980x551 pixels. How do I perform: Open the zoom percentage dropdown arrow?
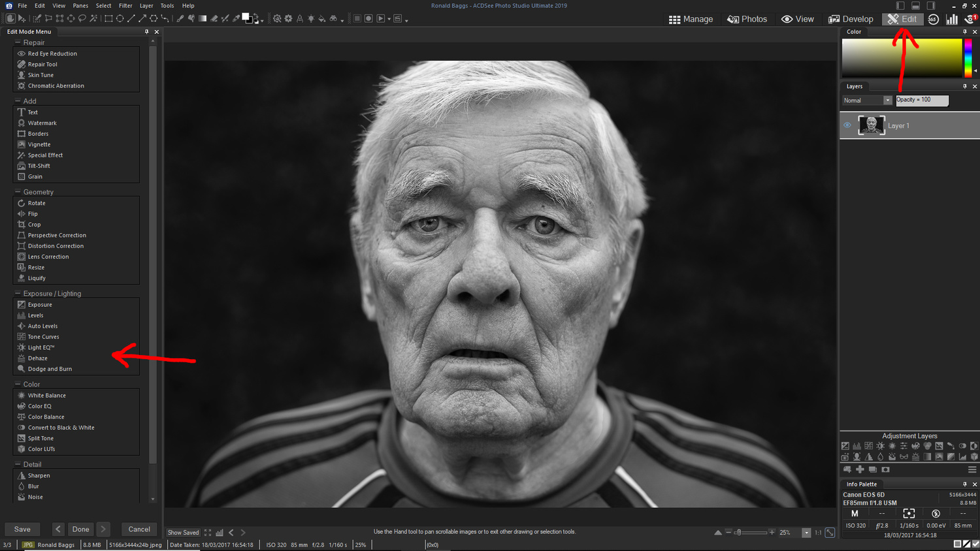point(806,533)
